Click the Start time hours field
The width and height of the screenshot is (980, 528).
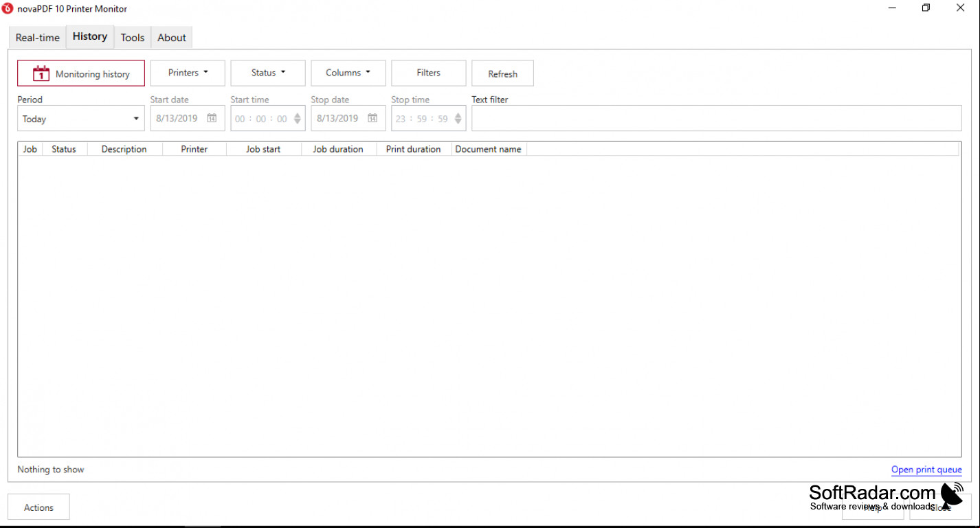[240, 119]
